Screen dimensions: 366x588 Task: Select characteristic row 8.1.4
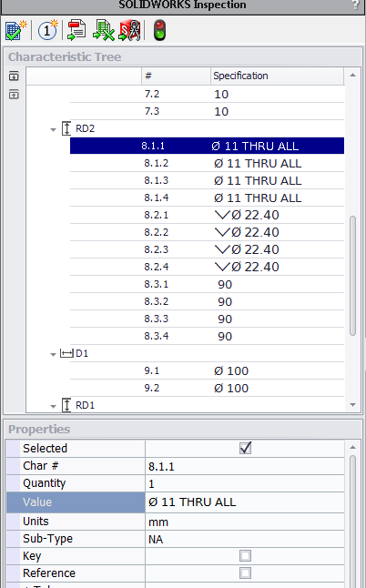(207, 198)
